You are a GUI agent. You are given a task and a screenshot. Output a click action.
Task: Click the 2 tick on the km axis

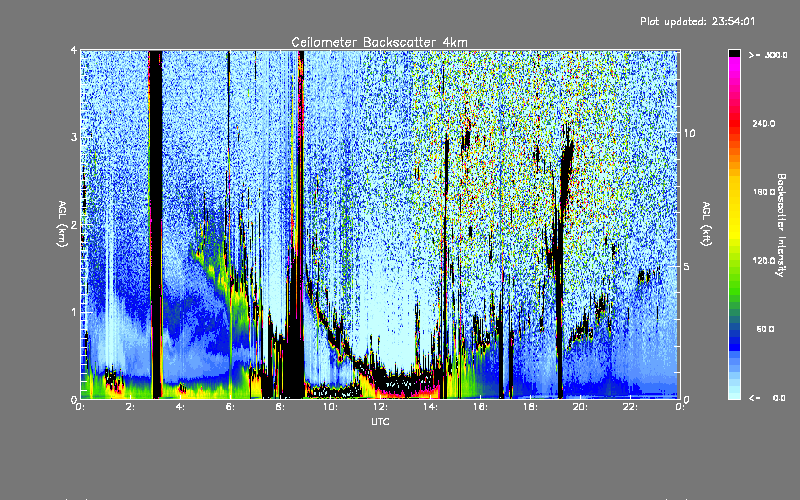click(74, 224)
